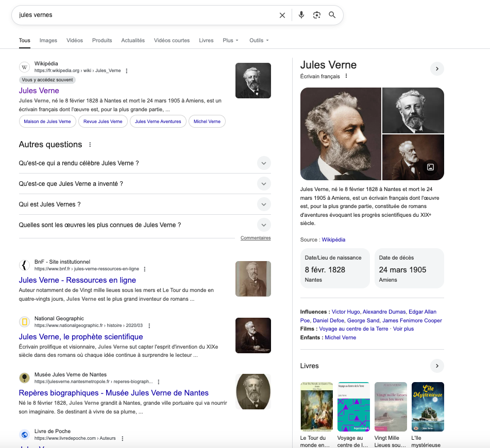Open Le Tour du monde book cover

(x=316, y=407)
